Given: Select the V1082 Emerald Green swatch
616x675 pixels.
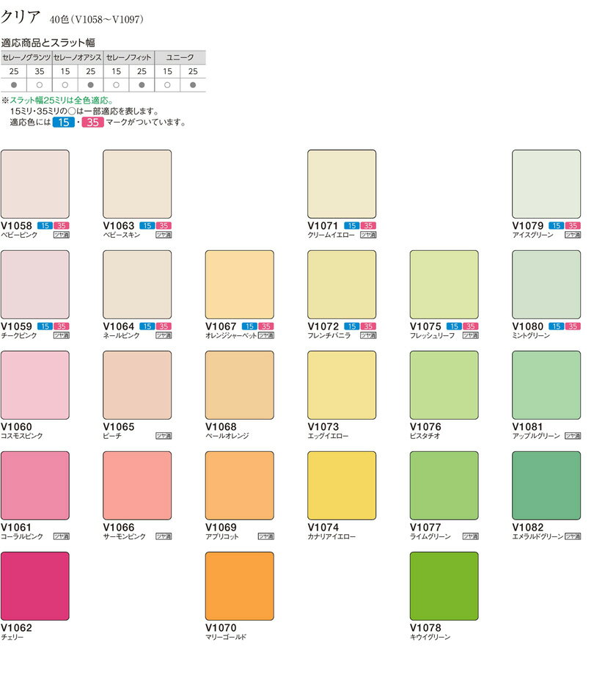Looking at the screenshot, I should (546, 485).
